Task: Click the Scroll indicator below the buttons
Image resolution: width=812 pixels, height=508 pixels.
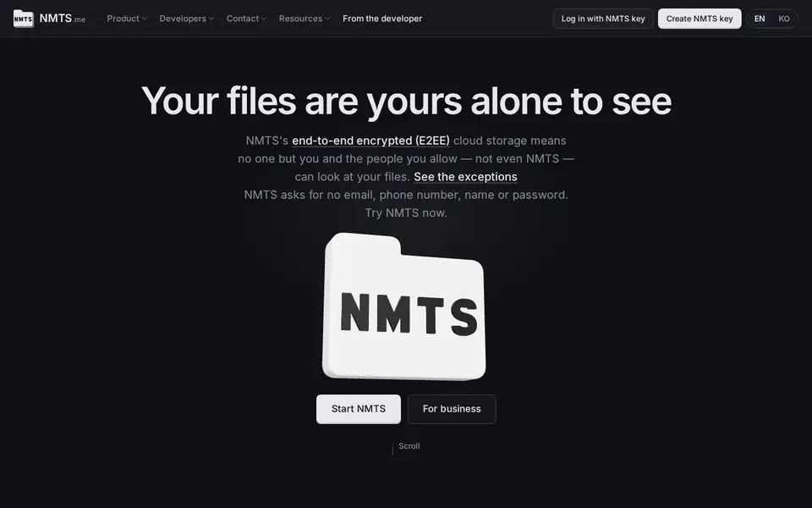Action: pyautogui.click(x=406, y=447)
